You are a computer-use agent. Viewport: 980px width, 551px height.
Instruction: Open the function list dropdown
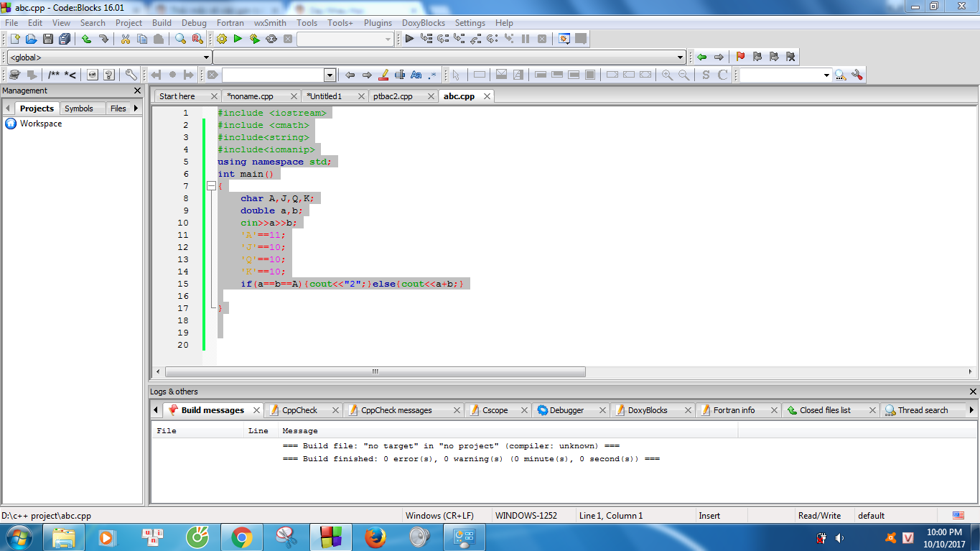[681, 57]
